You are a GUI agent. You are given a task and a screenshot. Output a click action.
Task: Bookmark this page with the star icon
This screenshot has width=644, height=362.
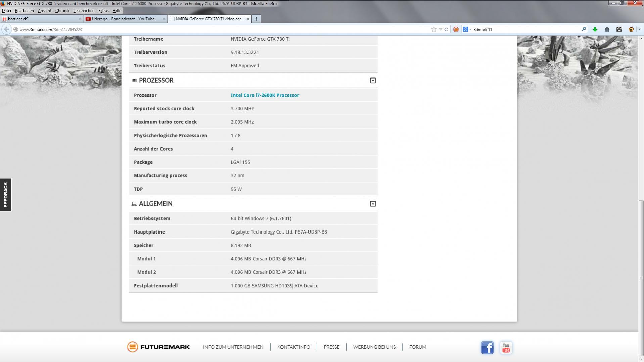[x=434, y=29]
